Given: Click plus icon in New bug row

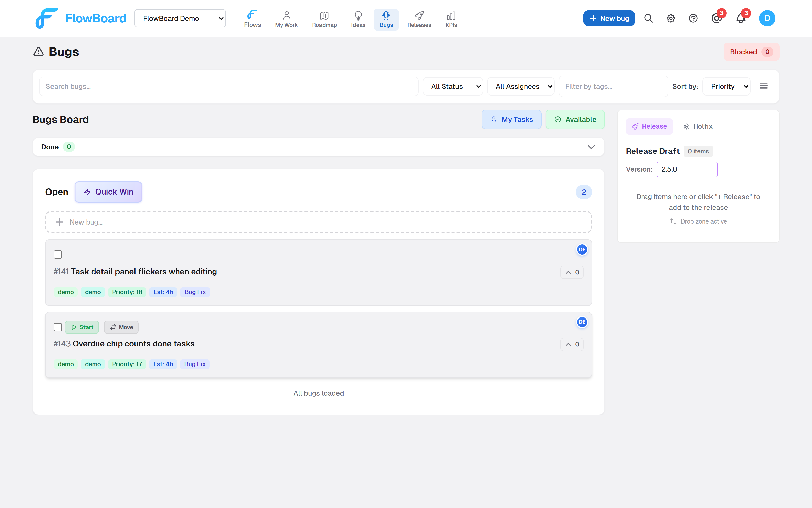Looking at the screenshot, I should click(x=59, y=222).
